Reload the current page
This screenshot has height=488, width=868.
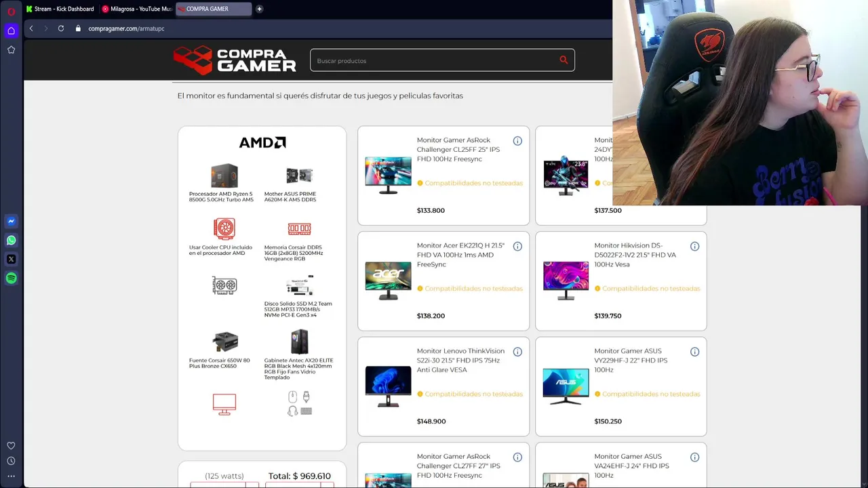click(61, 28)
